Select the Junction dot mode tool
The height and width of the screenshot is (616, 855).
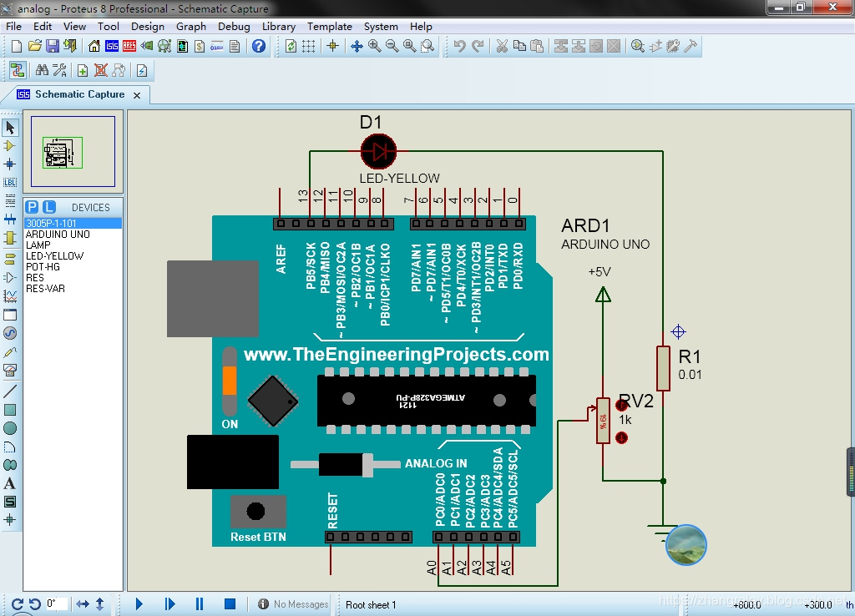pyautogui.click(x=10, y=164)
